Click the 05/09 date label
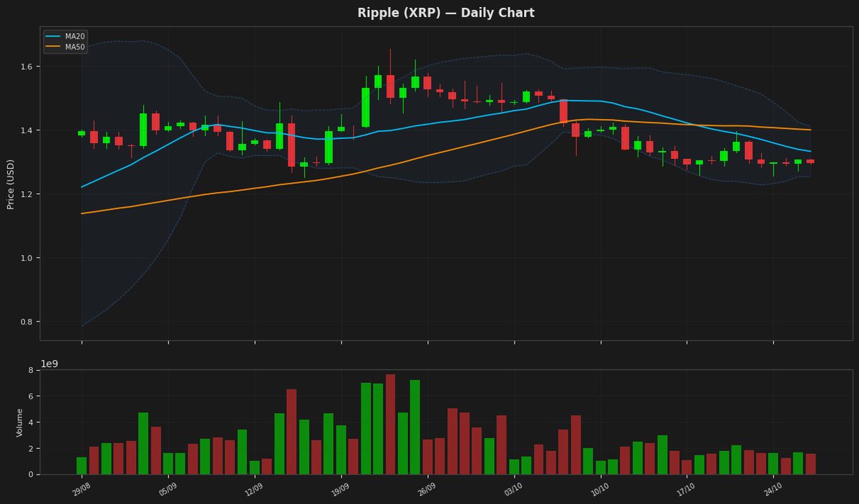The image size is (859, 504). pos(167,490)
